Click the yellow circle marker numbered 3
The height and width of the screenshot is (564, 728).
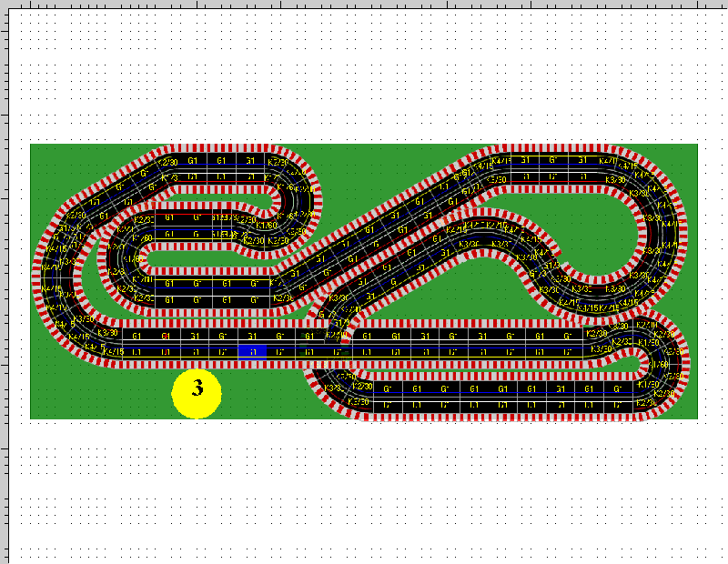tap(197, 393)
